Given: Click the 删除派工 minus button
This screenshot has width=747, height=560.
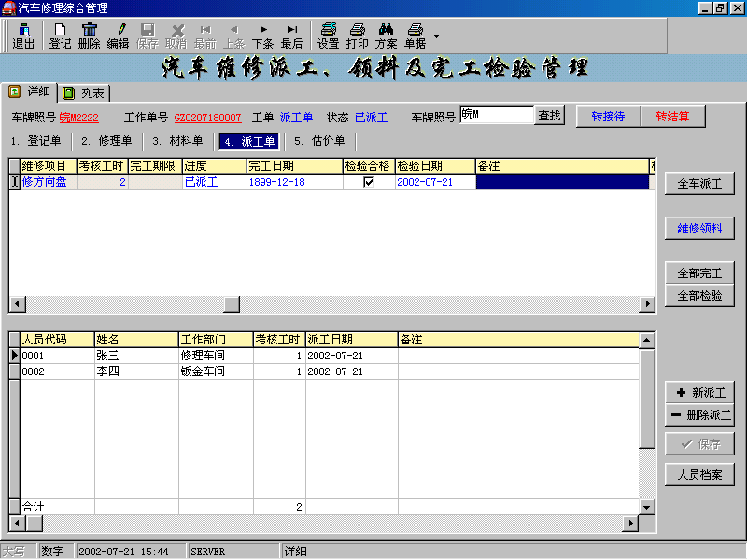Looking at the screenshot, I should click(699, 415).
